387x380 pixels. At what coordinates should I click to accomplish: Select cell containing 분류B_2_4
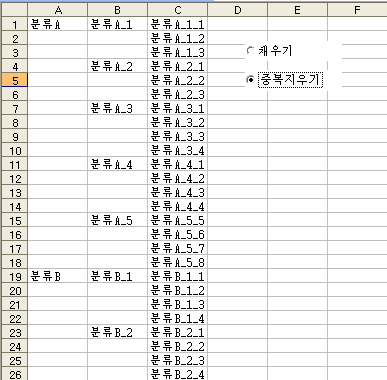(x=178, y=374)
